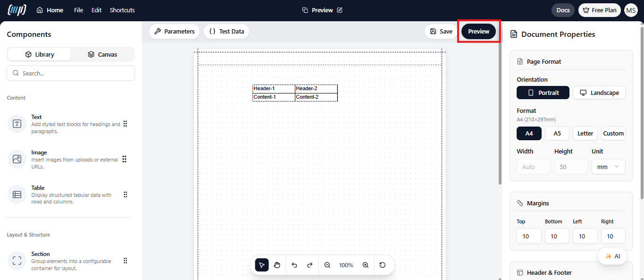Grab the Table component drag handle
The width and height of the screenshot is (644, 280).
[x=125, y=195]
